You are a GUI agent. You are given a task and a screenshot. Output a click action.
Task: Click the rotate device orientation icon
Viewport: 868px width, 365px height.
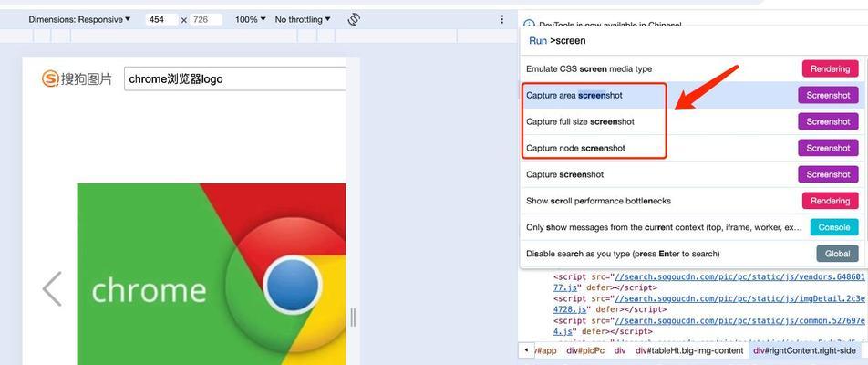pyautogui.click(x=354, y=19)
